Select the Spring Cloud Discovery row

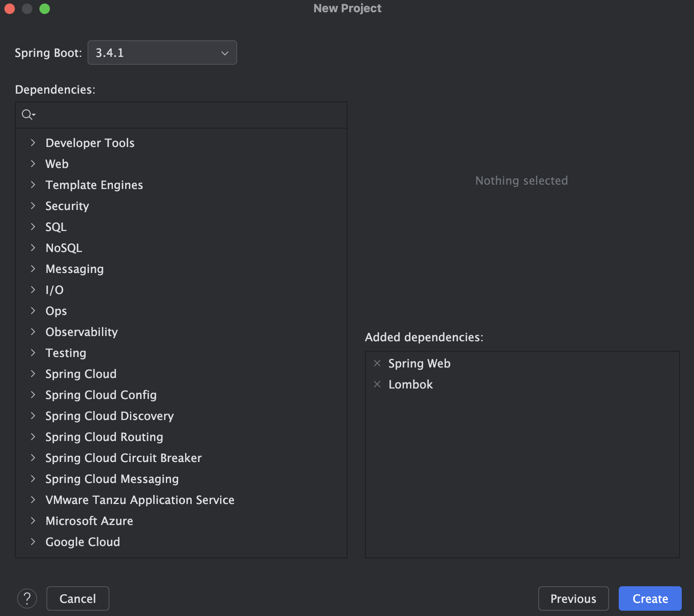(181, 416)
